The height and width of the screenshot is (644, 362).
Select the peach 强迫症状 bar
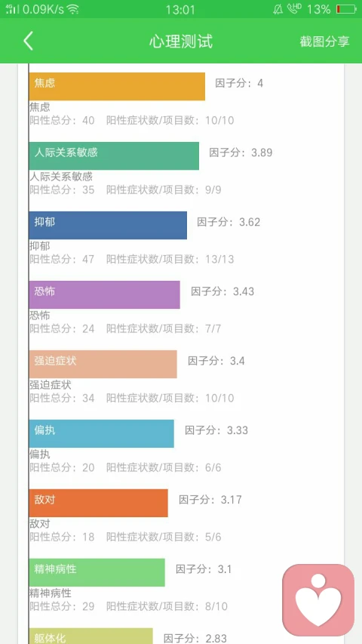click(x=103, y=364)
